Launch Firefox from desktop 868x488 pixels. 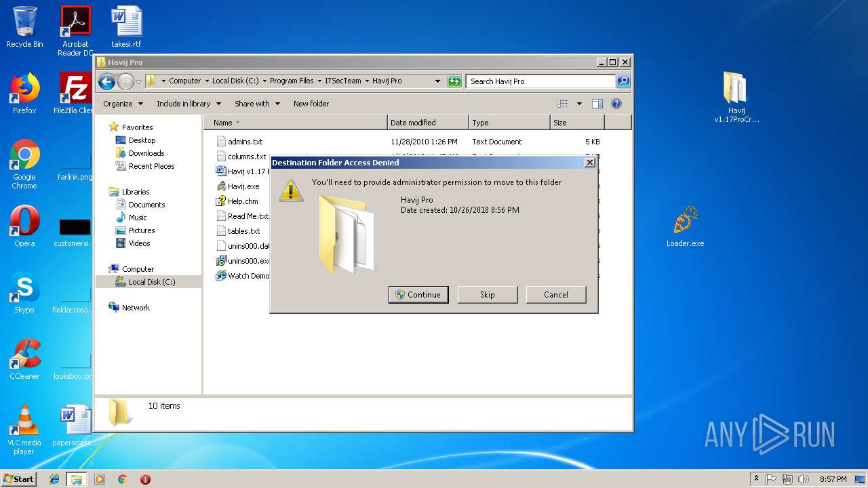click(24, 94)
